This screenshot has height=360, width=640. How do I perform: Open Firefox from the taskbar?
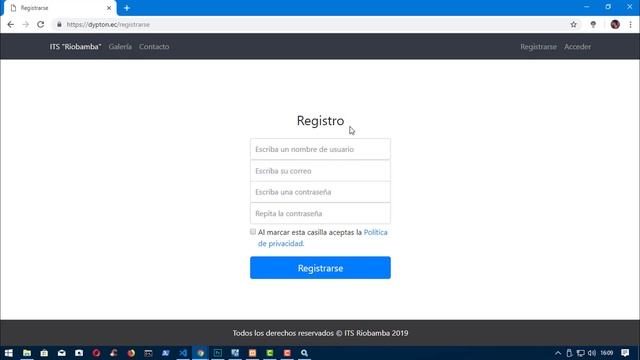point(131,353)
